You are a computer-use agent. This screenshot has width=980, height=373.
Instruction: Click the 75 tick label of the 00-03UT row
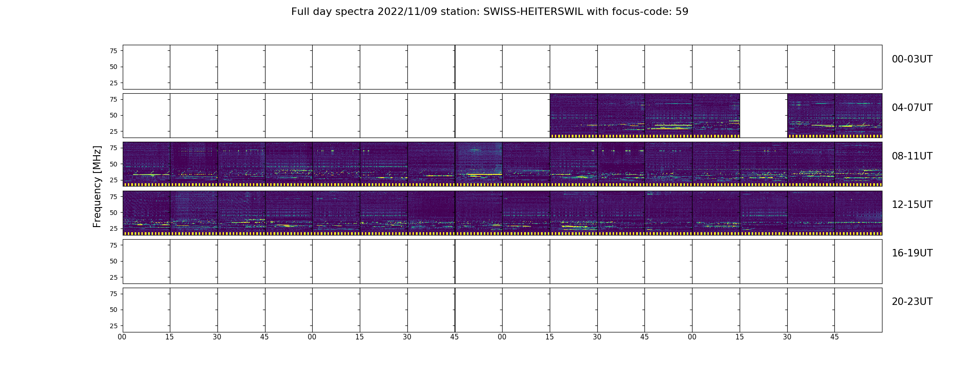113,51
